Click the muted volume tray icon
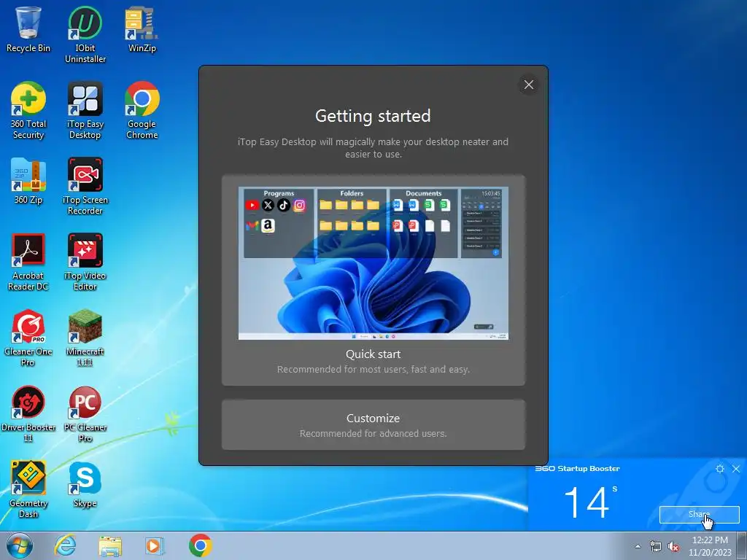 (x=673, y=547)
